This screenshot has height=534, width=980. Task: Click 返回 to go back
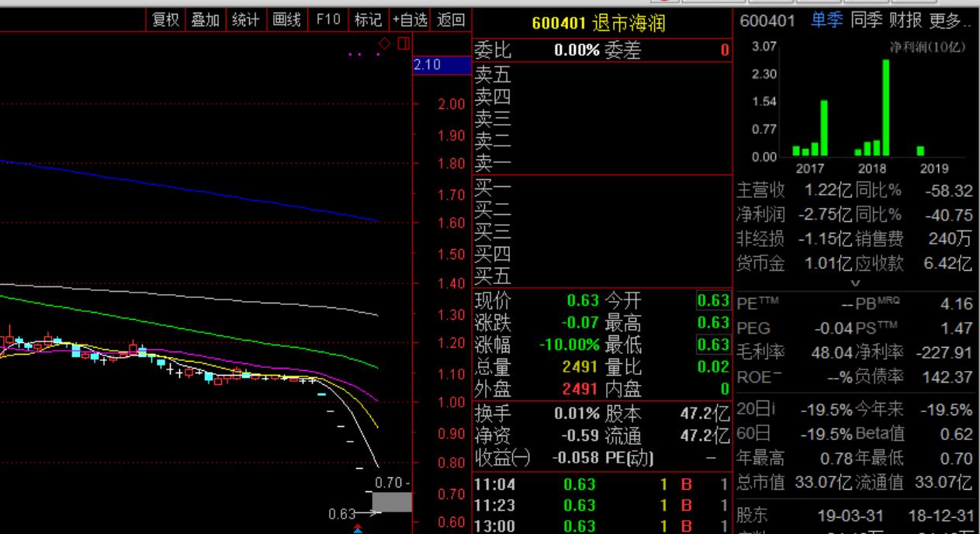(x=451, y=20)
